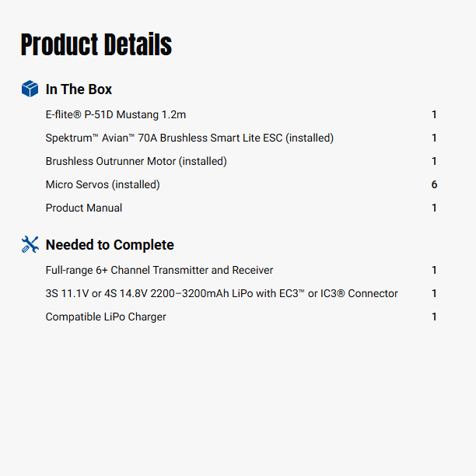
Task: Click the blue box icon
Action: [30, 89]
